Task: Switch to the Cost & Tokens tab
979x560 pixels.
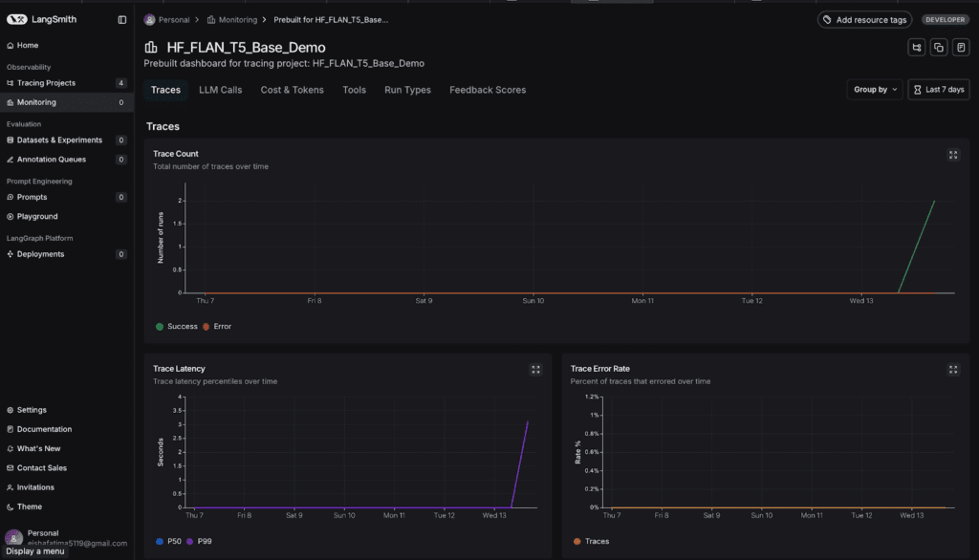Action: coord(292,90)
